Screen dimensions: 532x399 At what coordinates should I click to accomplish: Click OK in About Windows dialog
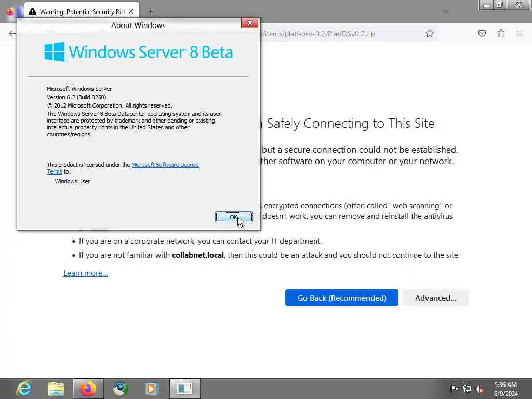pos(234,217)
